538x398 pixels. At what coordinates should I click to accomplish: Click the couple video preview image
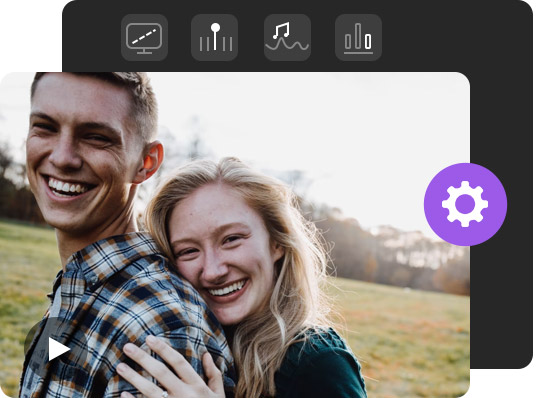[x=235, y=235]
